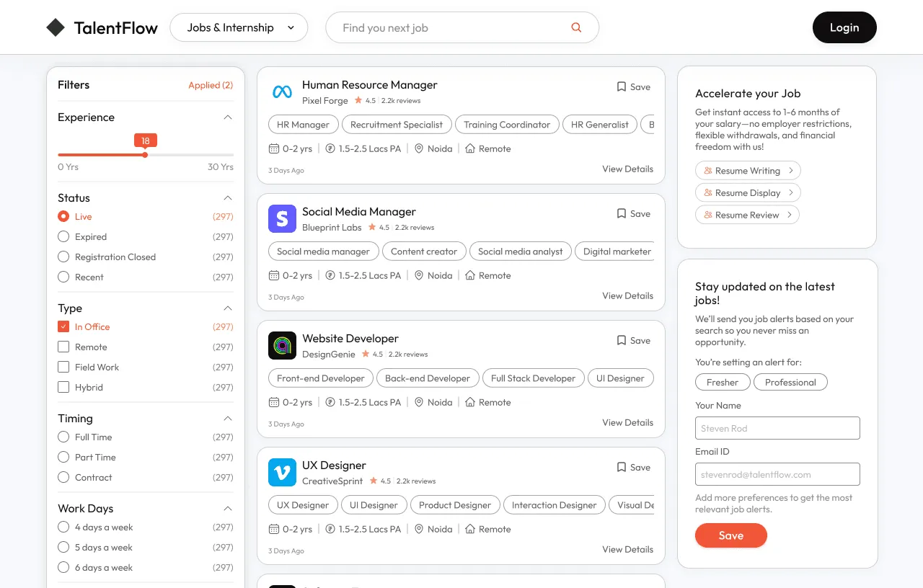Open the Jobs & Internship dropdown

[239, 27]
